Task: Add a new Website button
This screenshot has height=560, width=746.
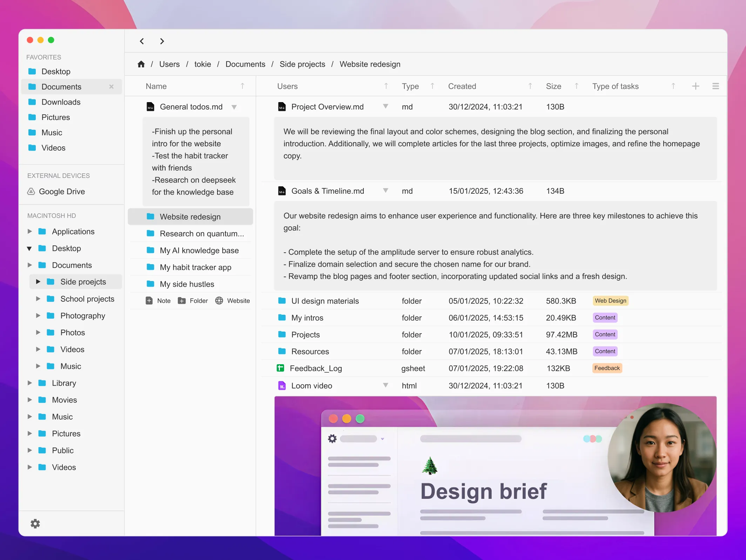Action: tap(233, 301)
